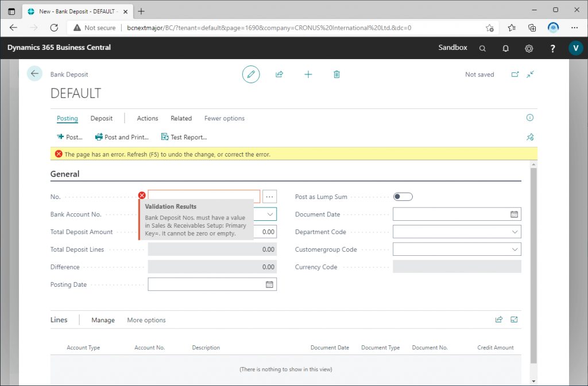Viewport: 588px width, 386px height.
Task: Click the Document No. column header
Action: pyautogui.click(x=430, y=348)
